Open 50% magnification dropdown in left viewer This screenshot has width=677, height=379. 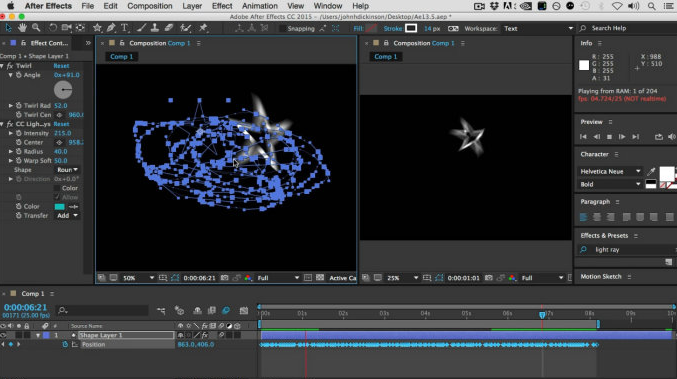pos(138,278)
